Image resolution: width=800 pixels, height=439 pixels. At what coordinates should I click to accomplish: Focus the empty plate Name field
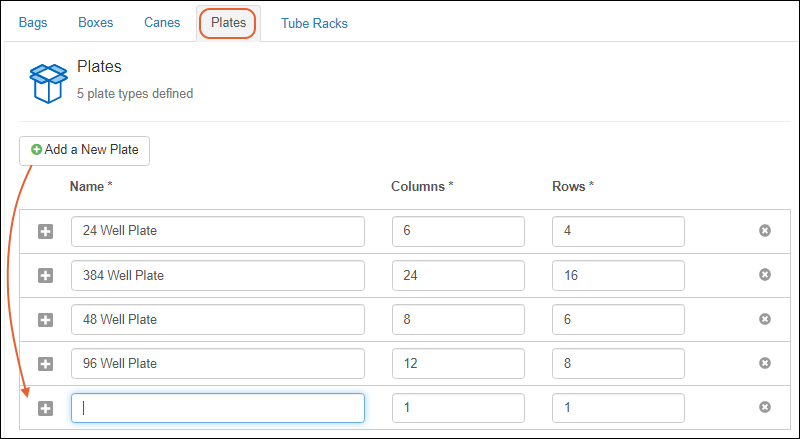(217, 407)
